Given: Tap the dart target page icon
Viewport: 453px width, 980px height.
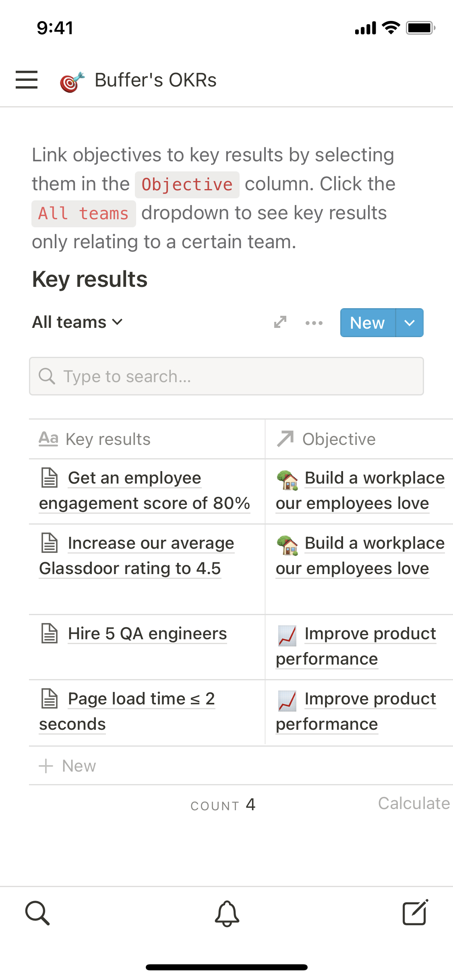Looking at the screenshot, I should 72,81.
